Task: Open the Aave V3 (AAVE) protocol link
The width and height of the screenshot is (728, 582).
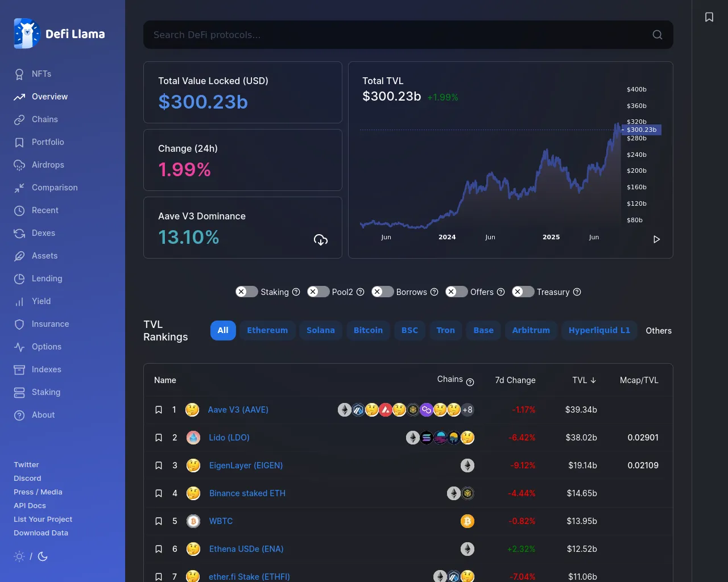Action: (x=238, y=410)
